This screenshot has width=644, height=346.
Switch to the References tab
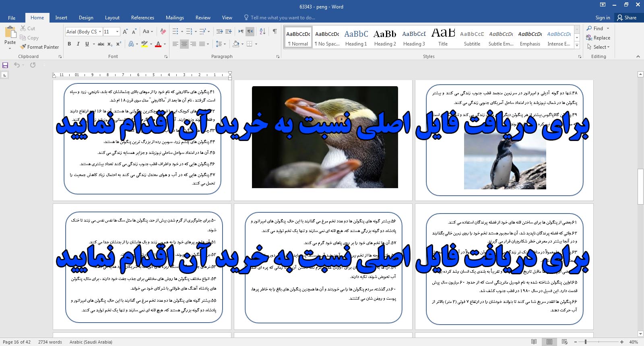142,18
